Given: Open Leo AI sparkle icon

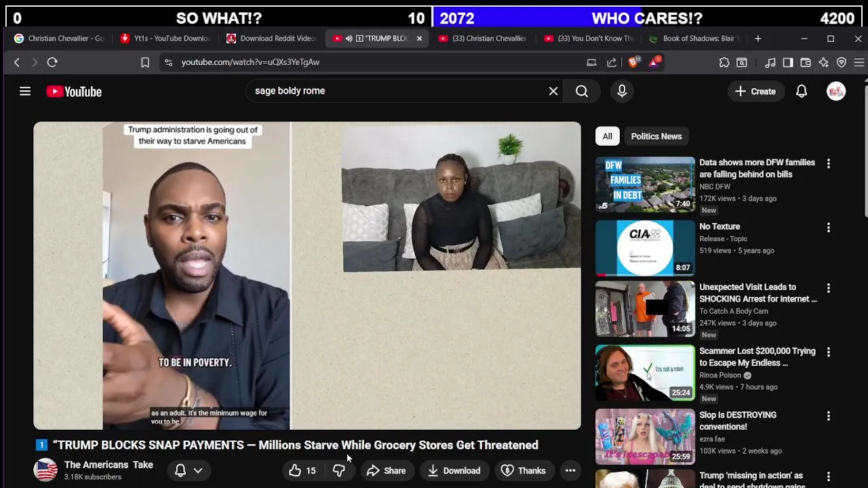Looking at the screenshot, I should (x=824, y=62).
